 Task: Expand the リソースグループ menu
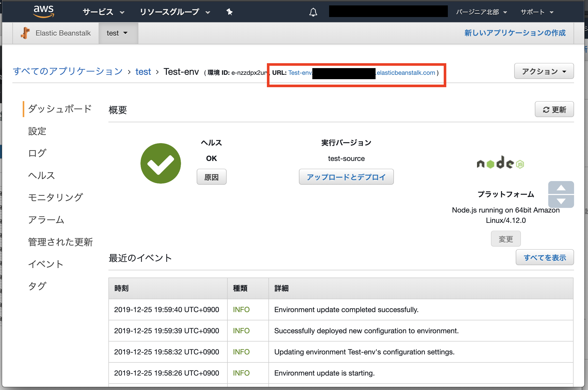pyautogui.click(x=175, y=12)
